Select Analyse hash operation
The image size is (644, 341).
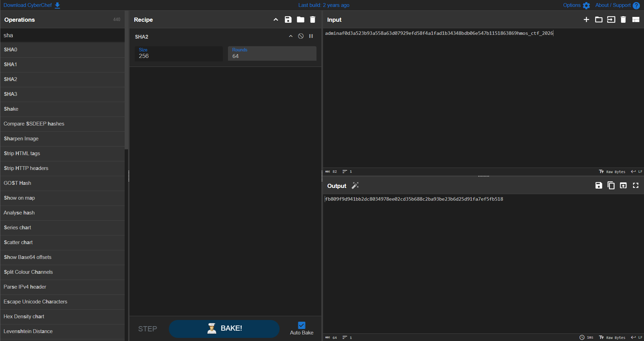pos(62,213)
